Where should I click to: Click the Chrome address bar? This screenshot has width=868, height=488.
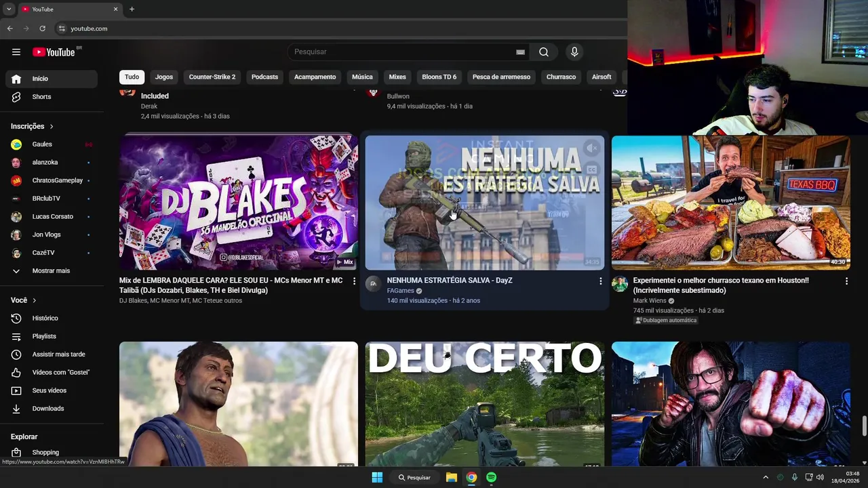click(339, 28)
